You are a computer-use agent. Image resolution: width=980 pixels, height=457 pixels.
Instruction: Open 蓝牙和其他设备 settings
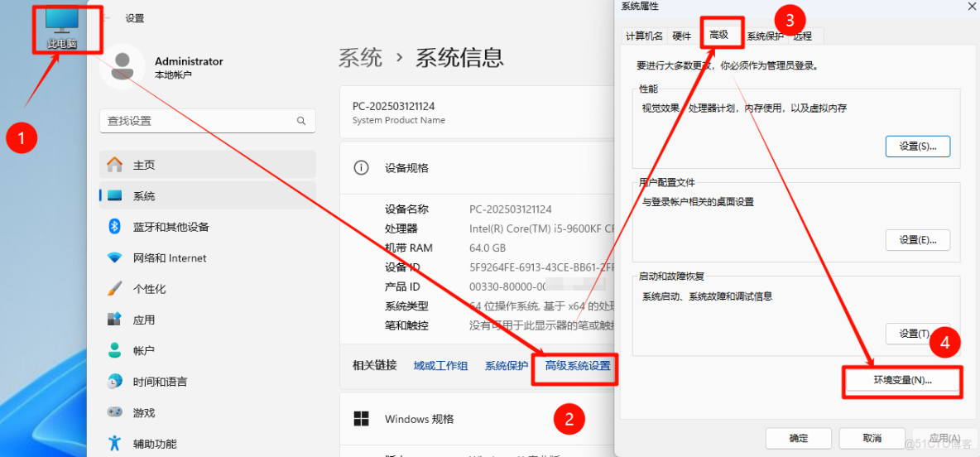click(x=208, y=227)
